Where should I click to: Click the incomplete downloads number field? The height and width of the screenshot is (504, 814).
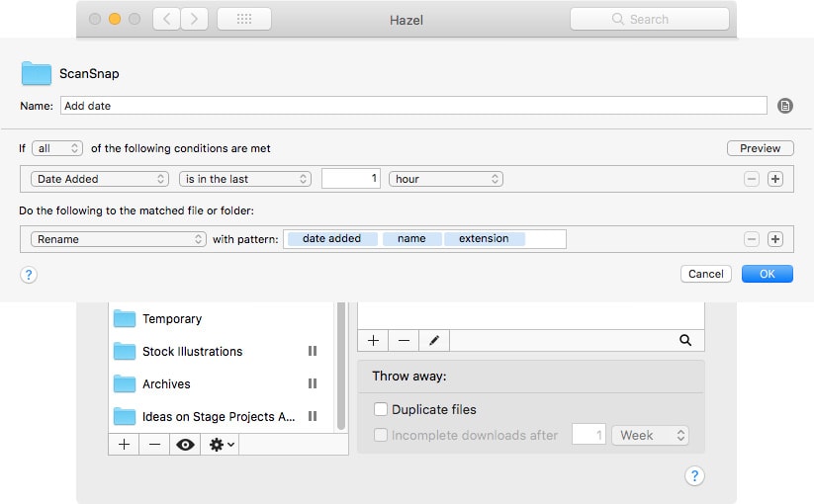point(588,435)
